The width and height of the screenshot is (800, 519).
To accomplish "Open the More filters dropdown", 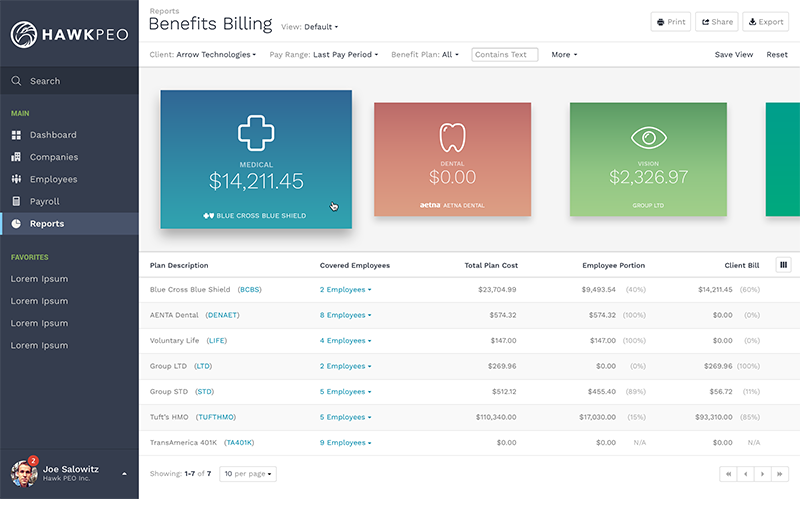I will (x=564, y=55).
